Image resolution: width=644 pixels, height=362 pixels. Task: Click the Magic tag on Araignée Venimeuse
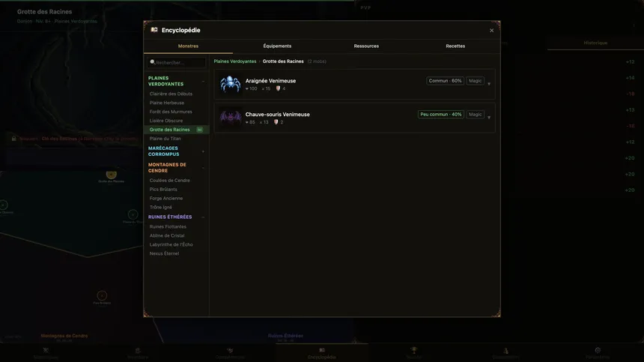pos(476,81)
